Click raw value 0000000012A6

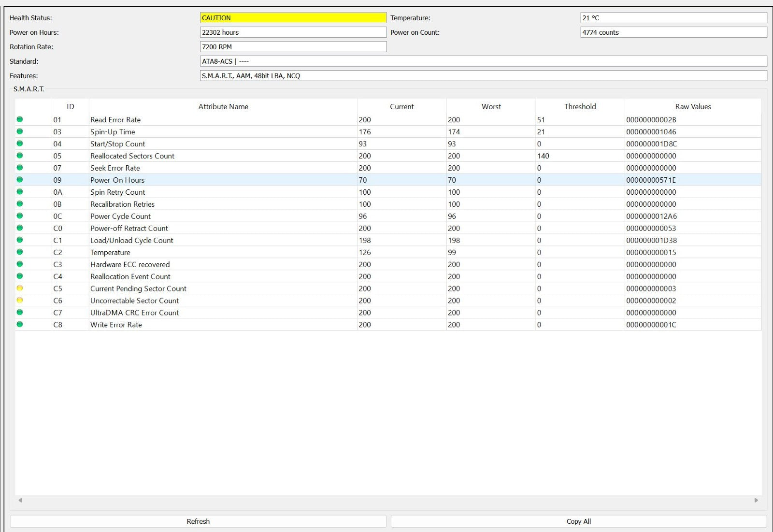pyautogui.click(x=651, y=216)
